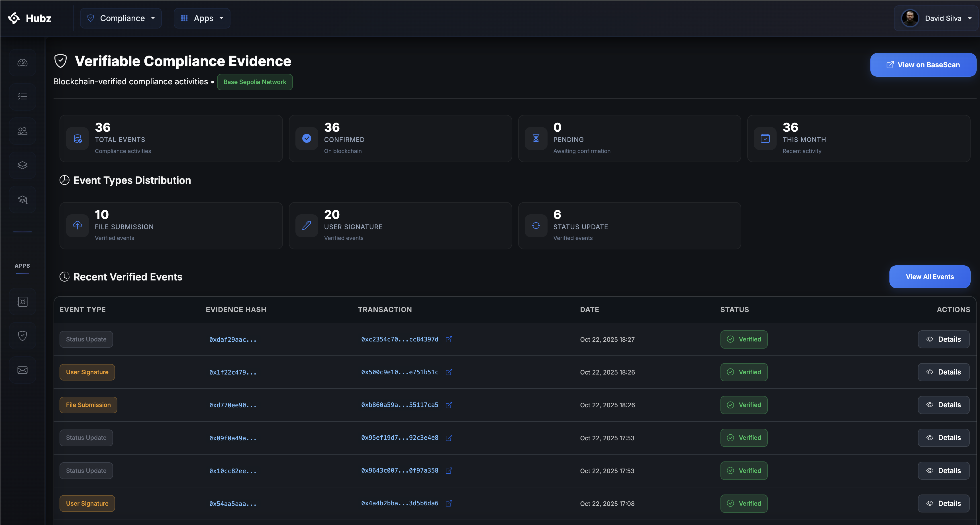Expand the Apps dropdown in the header
The width and height of the screenshot is (980, 525).
pos(202,18)
